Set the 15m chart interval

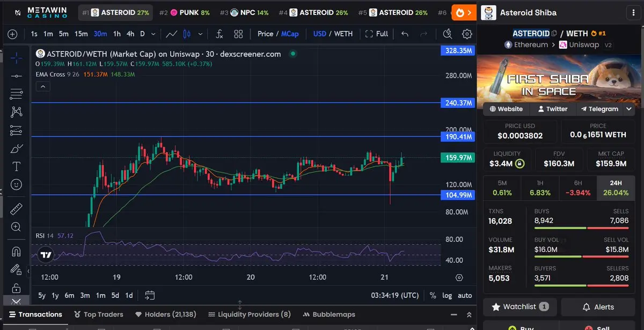81,34
